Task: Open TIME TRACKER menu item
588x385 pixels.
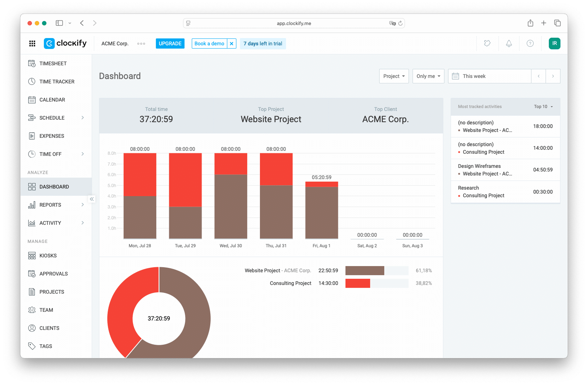Action: pyautogui.click(x=56, y=82)
